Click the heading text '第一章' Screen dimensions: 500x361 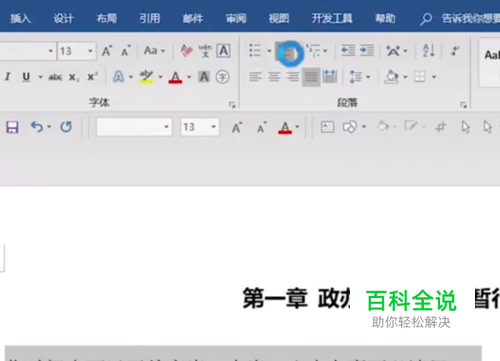click(x=275, y=298)
